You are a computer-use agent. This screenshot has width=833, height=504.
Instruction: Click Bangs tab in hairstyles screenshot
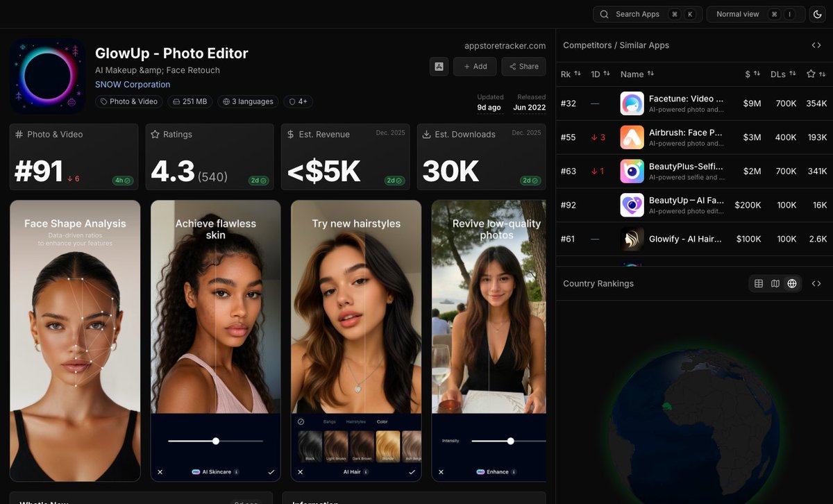click(330, 421)
